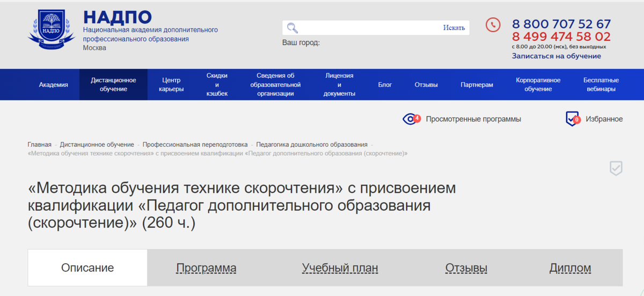Viewport: 644px width, 296px height.
Task: Go to Профессиональная переподготовка breadcrumb
Action: click(x=195, y=145)
